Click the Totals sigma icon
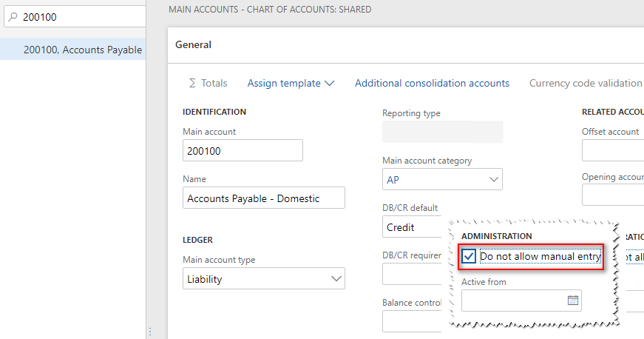The width and height of the screenshot is (644, 339). click(x=192, y=83)
